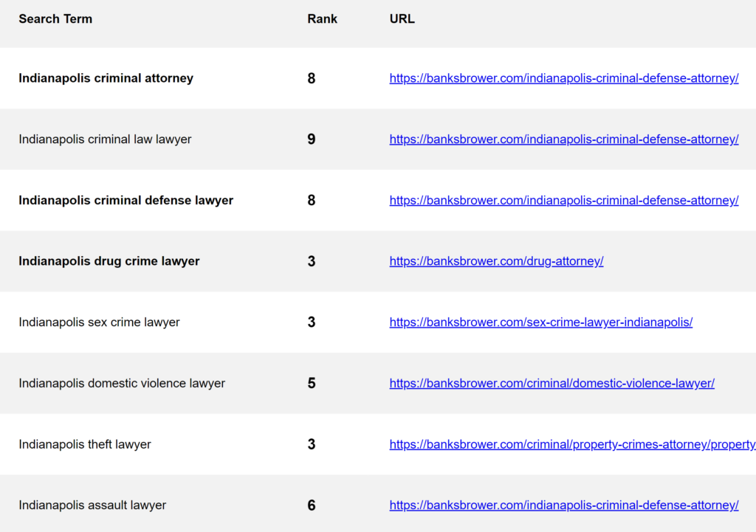
Task: Select the "Indianapolis sex crime lawyer" cell
Action: click(100, 322)
